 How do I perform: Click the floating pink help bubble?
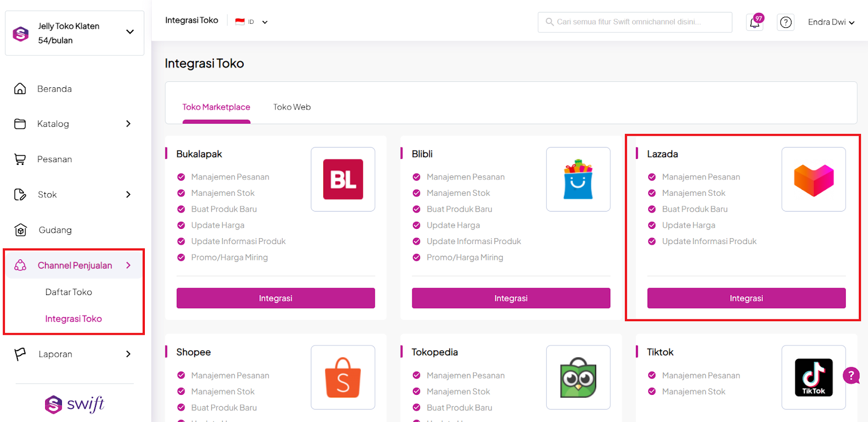coord(851,375)
